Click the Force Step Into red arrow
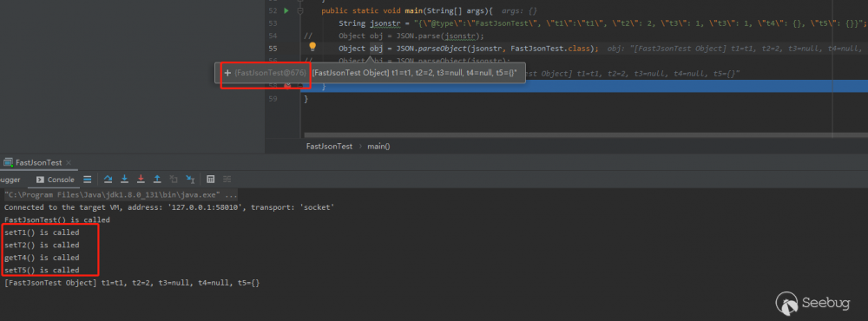The height and width of the screenshot is (321, 868). click(141, 180)
